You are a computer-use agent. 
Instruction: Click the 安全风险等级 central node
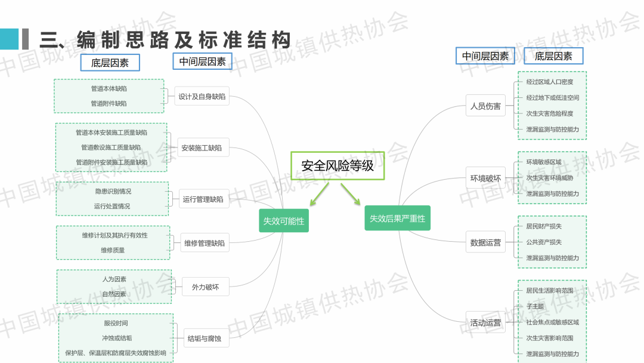tap(338, 165)
